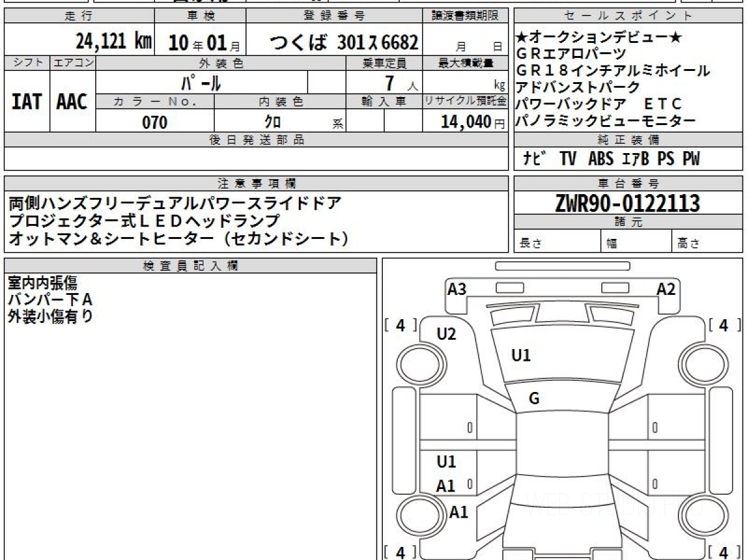Click the アドバンストパーク line

click(578, 87)
